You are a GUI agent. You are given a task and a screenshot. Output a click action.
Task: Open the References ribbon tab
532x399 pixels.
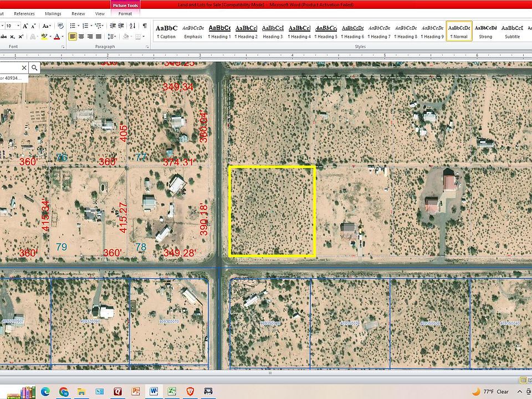tap(24, 13)
